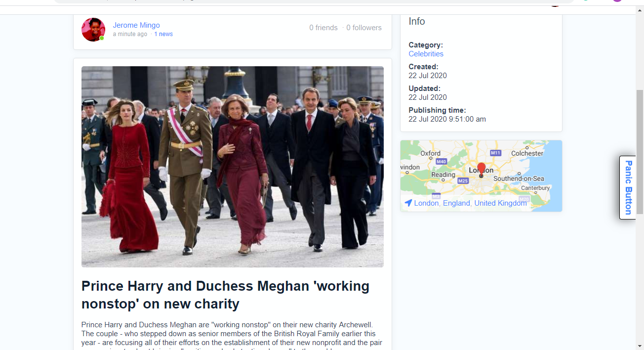This screenshot has width=644, height=350.
Task: View the 0 followers list
Action: (x=364, y=28)
